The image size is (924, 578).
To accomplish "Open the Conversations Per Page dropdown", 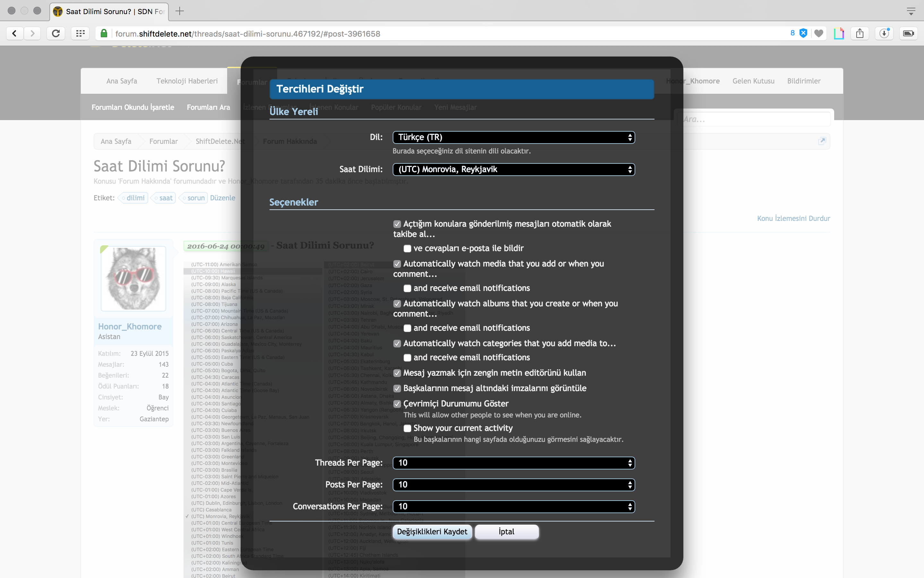I will pos(514,506).
